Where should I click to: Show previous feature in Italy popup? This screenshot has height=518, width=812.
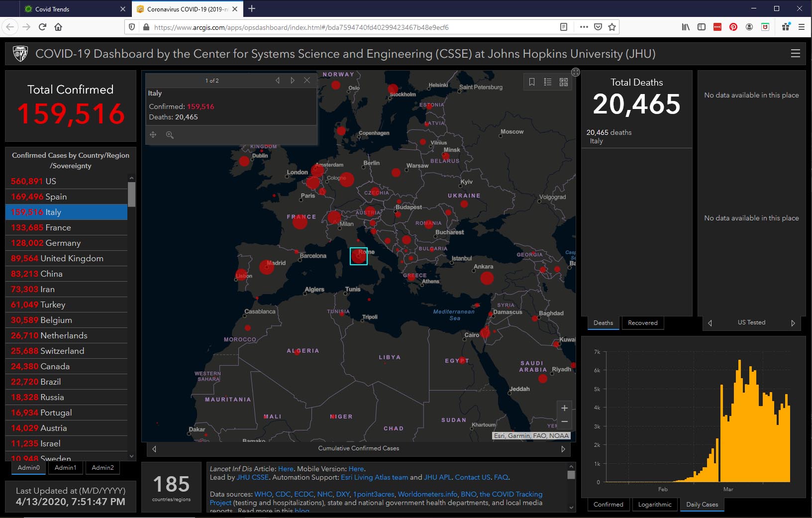(278, 80)
